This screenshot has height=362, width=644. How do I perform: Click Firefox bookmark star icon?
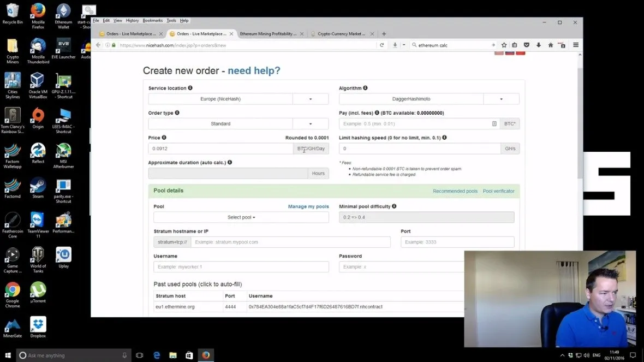coord(504,45)
